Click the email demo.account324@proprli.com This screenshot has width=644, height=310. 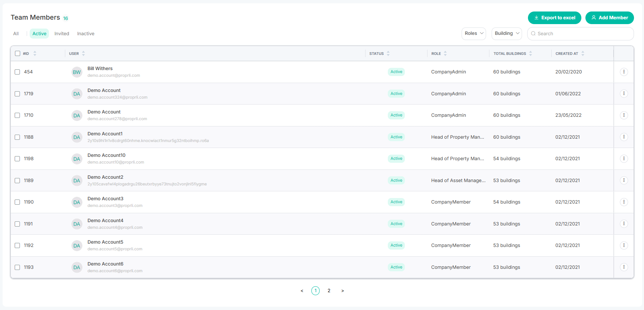pos(118,98)
